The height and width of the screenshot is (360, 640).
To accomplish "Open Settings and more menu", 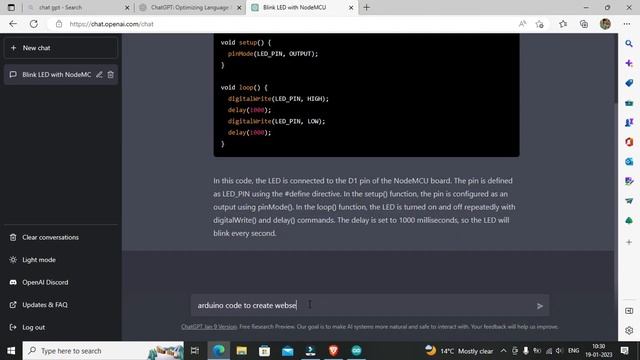I will click(x=627, y=24).
